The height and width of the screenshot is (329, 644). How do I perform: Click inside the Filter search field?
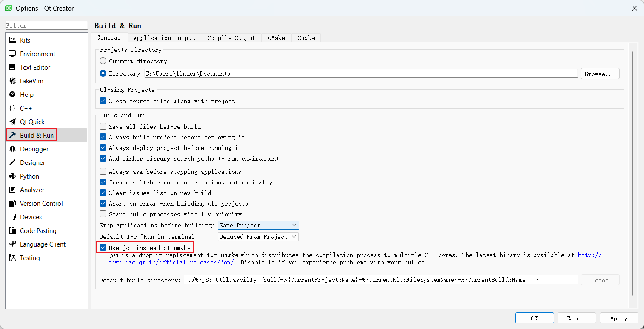pyautogui.click(x=46, y=25)
